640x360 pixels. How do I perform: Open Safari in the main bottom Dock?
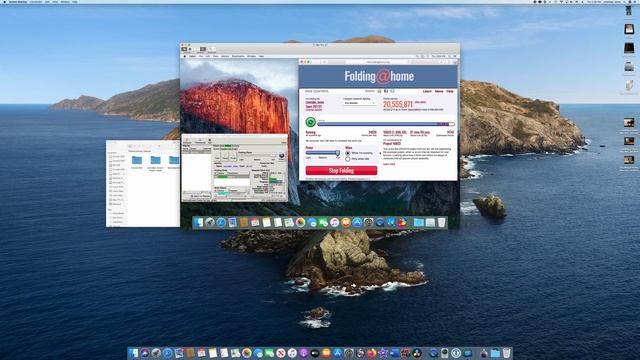(x=167, y=353)
